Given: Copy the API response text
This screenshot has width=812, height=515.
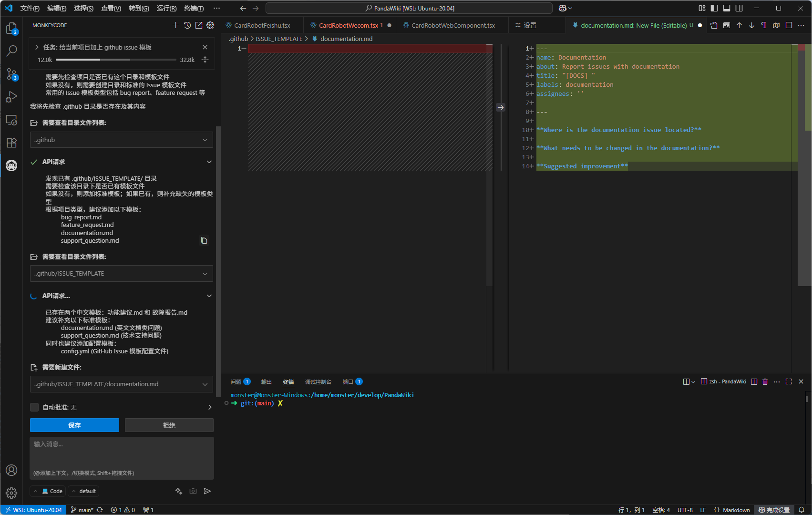Looking at the screenshot, I should click(204, 240).
